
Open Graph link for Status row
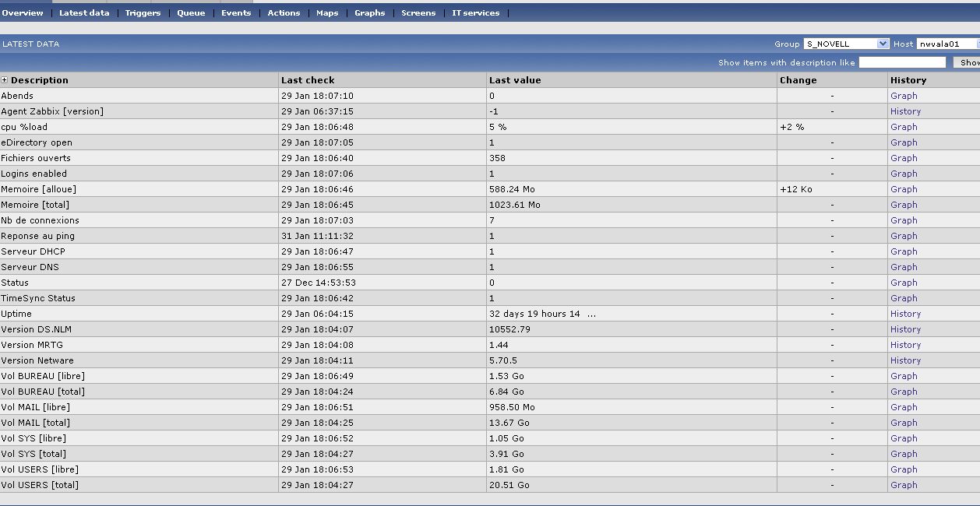point(904,283)
